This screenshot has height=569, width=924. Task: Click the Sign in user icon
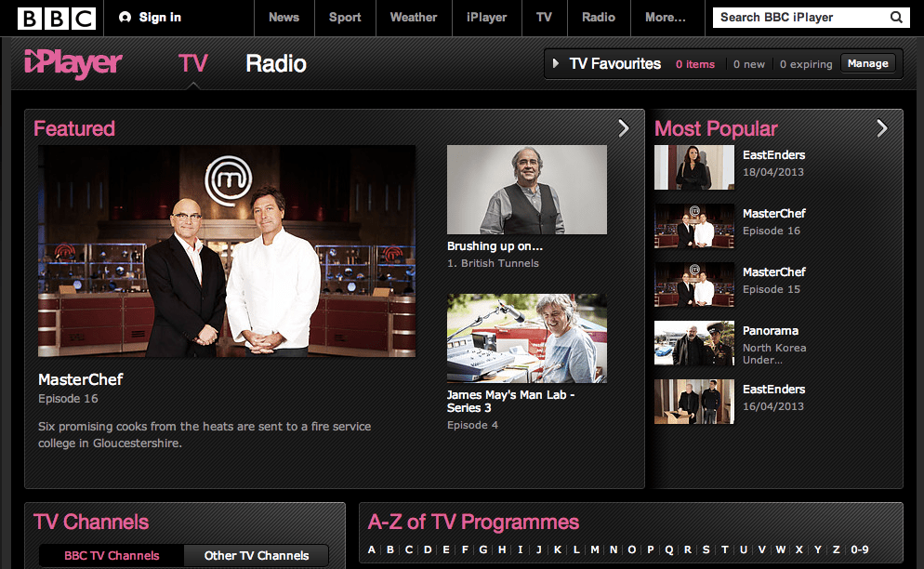click(125, 18)
